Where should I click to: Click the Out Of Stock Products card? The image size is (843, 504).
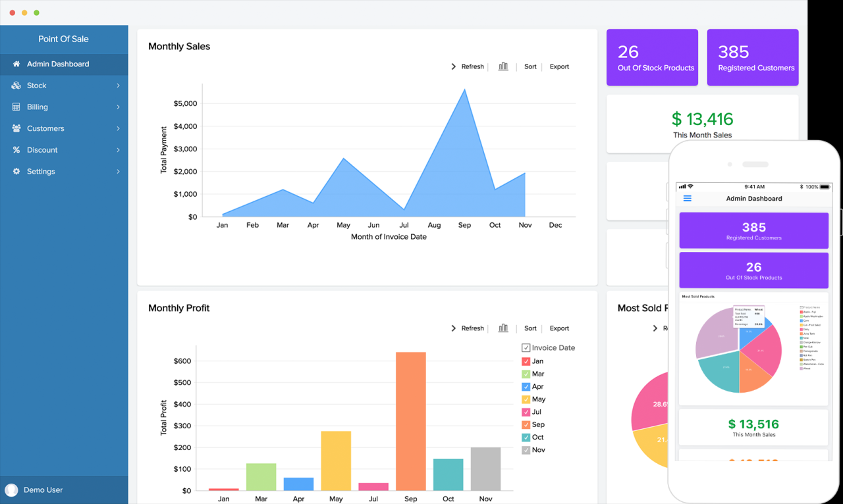pyautogui.click(x=652, y=57)
